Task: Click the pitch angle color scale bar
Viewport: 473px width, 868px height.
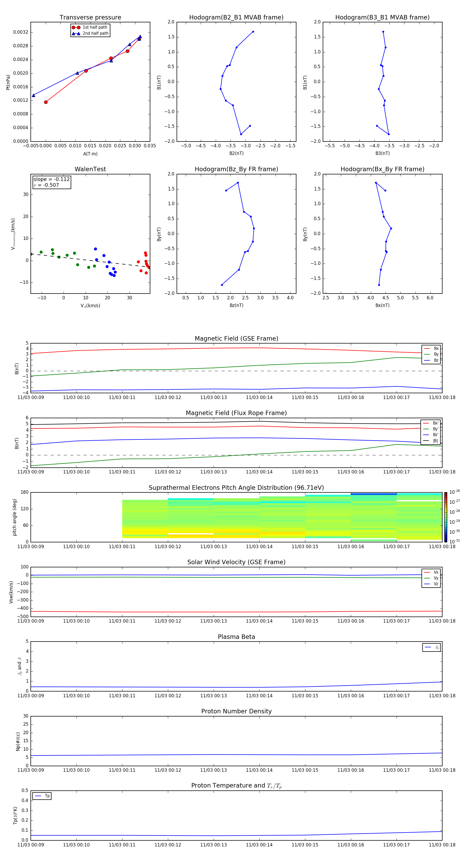Action: click(x=446, y=517)
